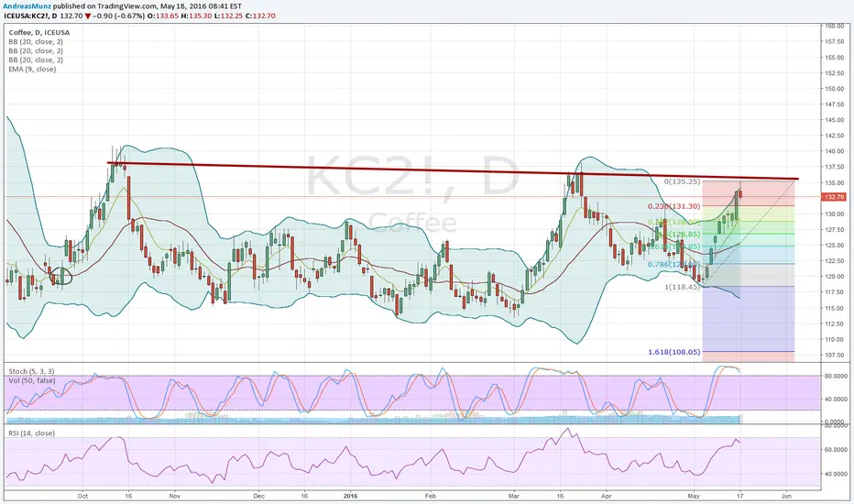Select the dark red resistance trendline

click(452, 170)
